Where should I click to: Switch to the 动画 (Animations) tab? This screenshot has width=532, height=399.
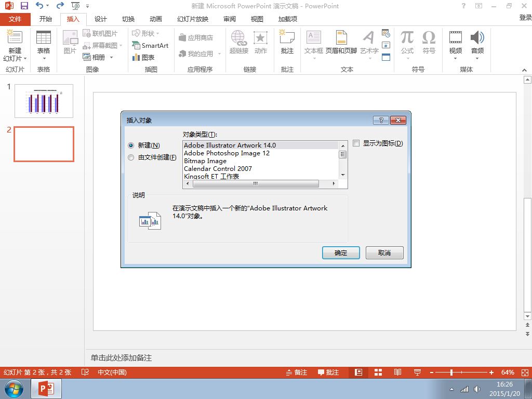click(156, 19)
